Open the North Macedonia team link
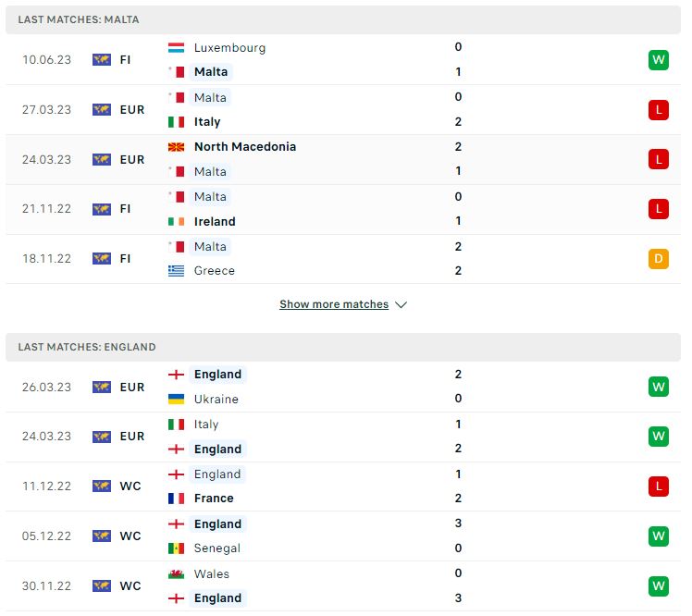This screenshot has width=692, height=616. click(245, 147)
